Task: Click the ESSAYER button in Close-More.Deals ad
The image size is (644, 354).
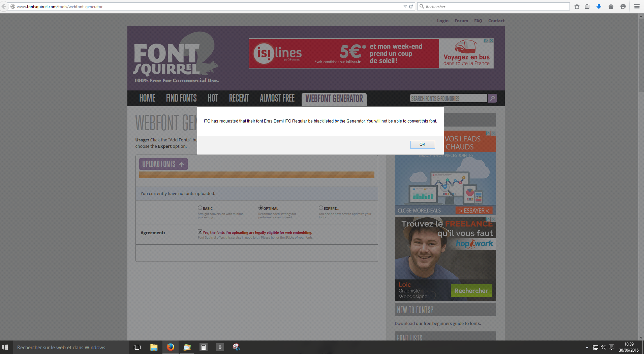Action: pyautogui.click(x=474, y=211)
